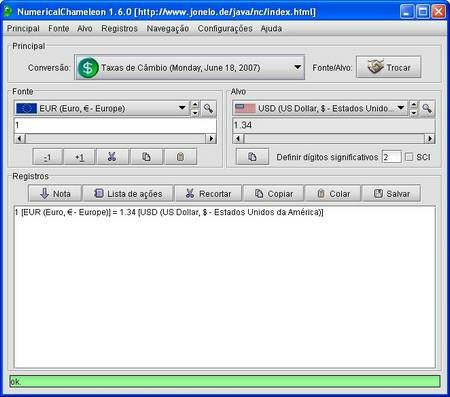Click the target result field showing 1.34
450x397 pixels.
[334, 125]
